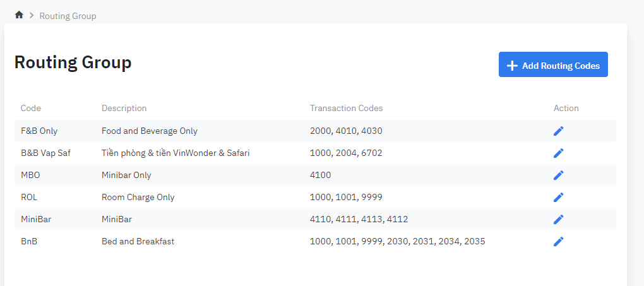Click MiniBar transaction codes 4110, 4111, 4113, 4112
The height and width of the screenshot is (286, 644).
click(x=359, y=219)
